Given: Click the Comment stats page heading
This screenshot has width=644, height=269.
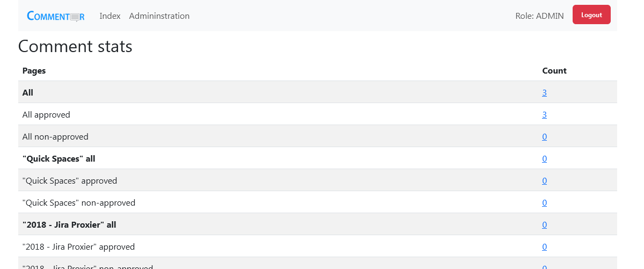Looking at the screenshot, I should [x=75, y=46].
